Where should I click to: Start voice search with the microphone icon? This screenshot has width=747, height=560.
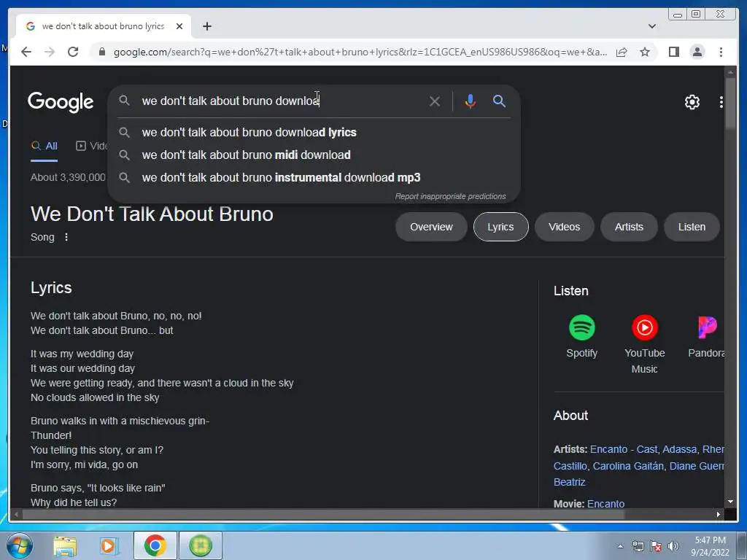coord(470,101)
